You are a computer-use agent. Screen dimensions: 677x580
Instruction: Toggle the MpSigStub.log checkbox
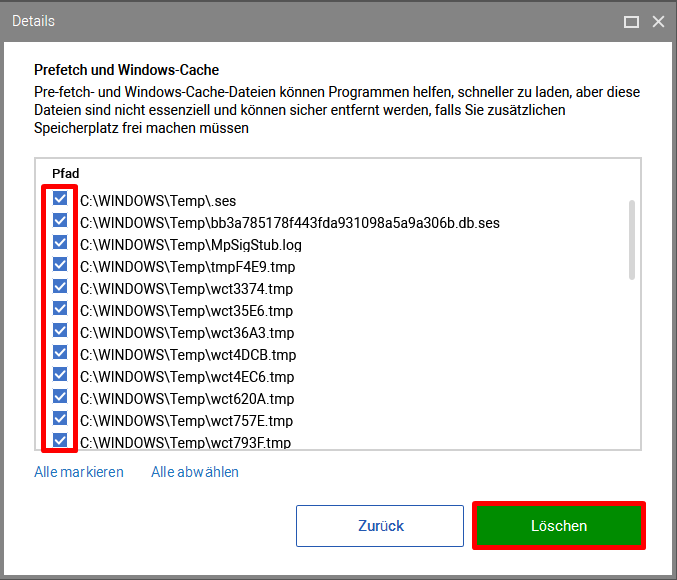60,243
